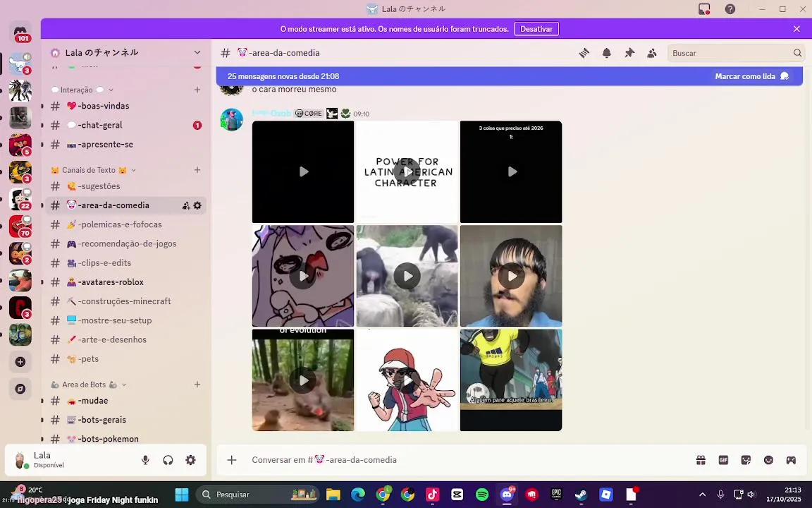Screen dimensions: 812x508
Task: Open the apresente-se channel
Action: coord(126,144)
